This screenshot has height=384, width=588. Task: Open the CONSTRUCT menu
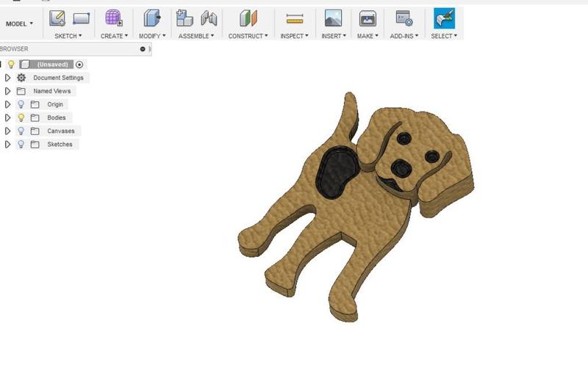tap(248, 36)
